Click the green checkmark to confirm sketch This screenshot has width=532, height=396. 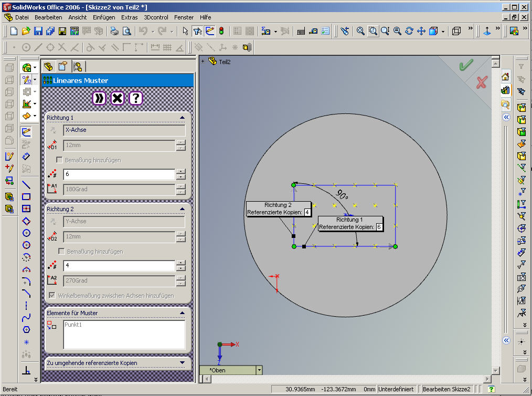click(x=465, y=66)
